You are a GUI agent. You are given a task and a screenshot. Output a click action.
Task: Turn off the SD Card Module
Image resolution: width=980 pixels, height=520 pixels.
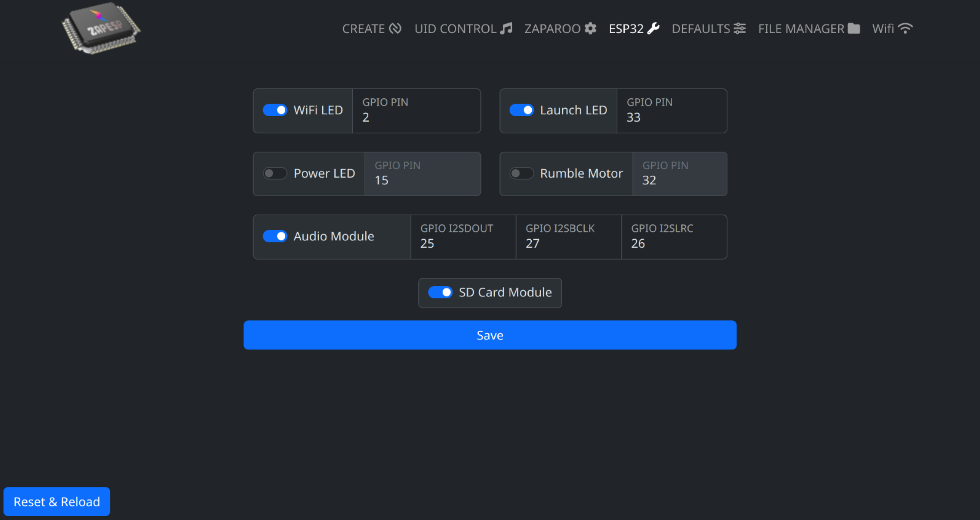440,292
